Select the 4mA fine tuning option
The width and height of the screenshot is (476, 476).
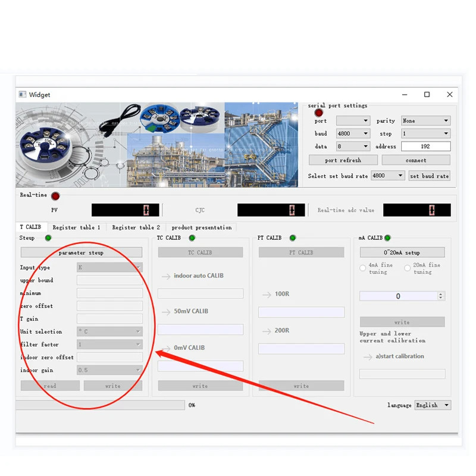[x=364, y=268]
